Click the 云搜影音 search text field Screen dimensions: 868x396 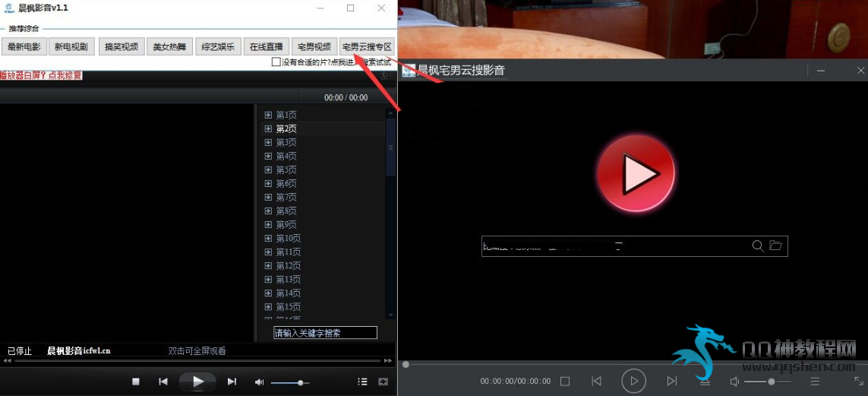click(614, 246)
